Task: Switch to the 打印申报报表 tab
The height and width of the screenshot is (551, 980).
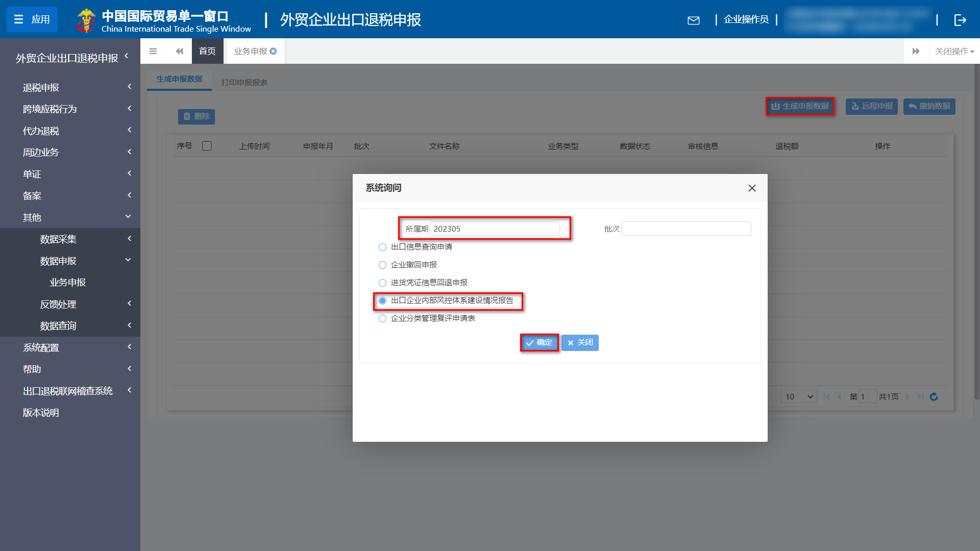Action: coord(244,81)
